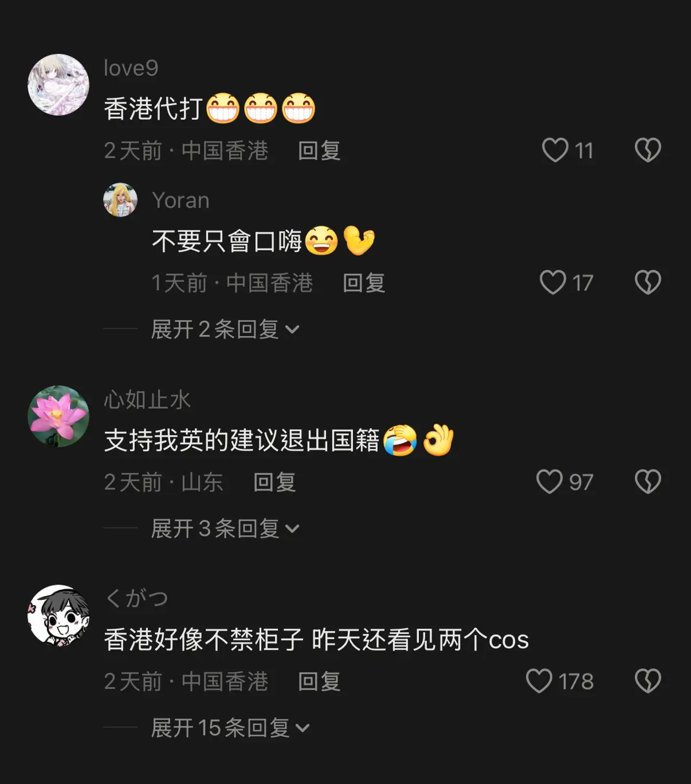Dislike くがつ's comment via broken heart
This screenshot has height=784, width=691.
pyautogui.click(x=648, y=681)
